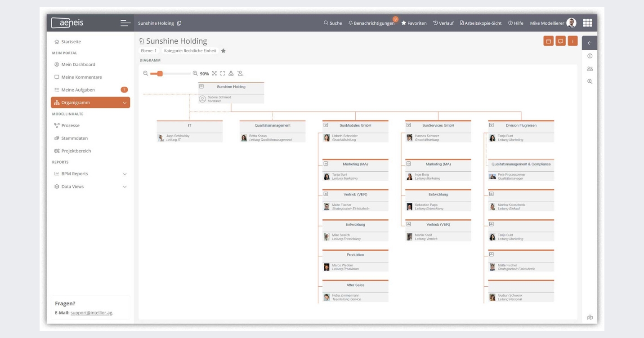Image resolution: width=644 pixels, height=338 pixels.
Task: Switch the Arbeitskopie-Sicht view
Action: coord(480,23)
